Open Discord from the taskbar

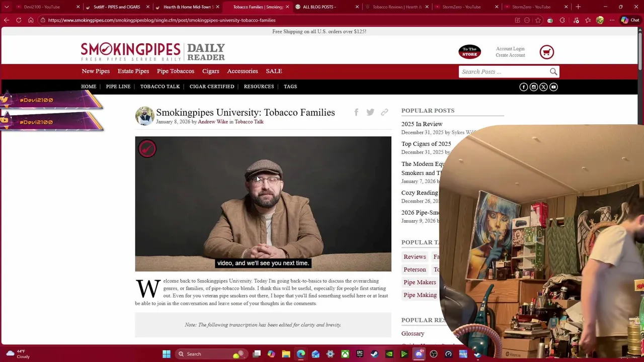tap(419, 354)
